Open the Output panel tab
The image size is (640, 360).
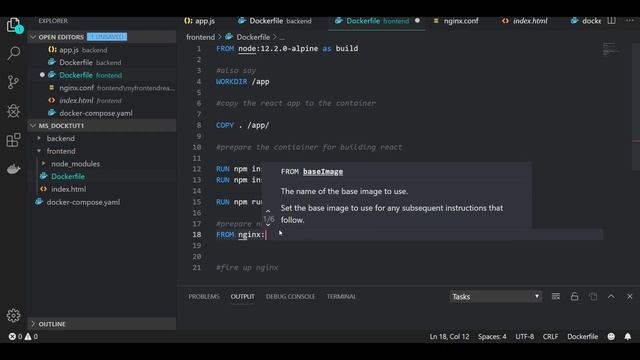[242, 297]
